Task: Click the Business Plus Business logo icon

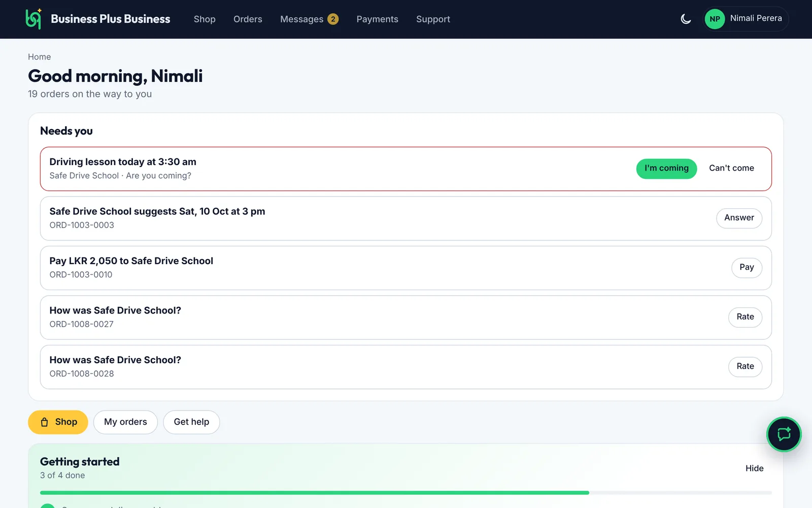Action: (33, 19)
